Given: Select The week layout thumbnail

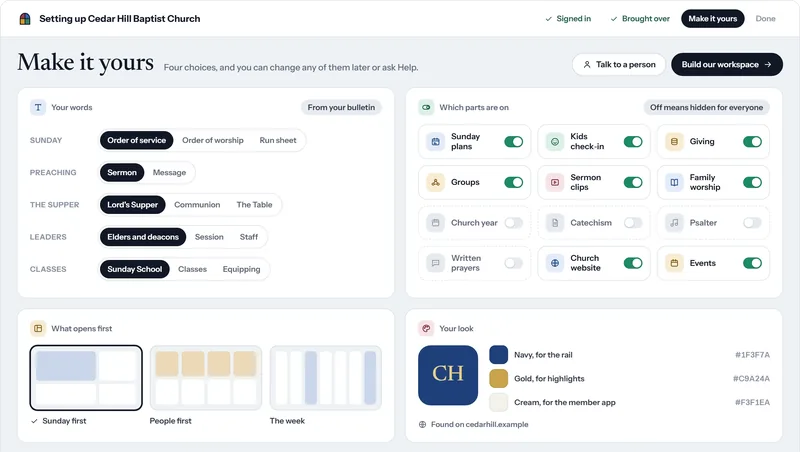Looking at the screenshot, I should 326,378.
